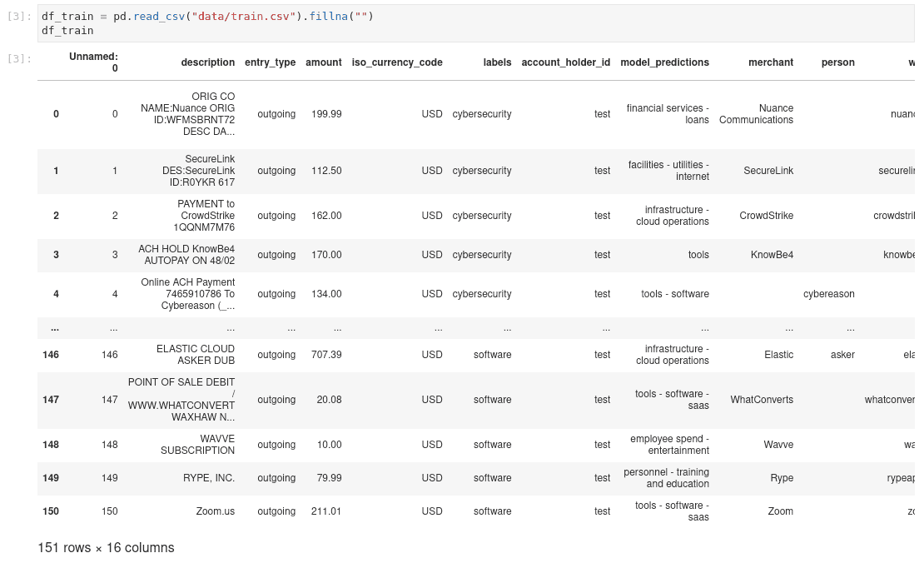Click the 'iso_currency_code' column header
Image resolution: width=924 pixels, height=563 pixels.
click(397, 62)
